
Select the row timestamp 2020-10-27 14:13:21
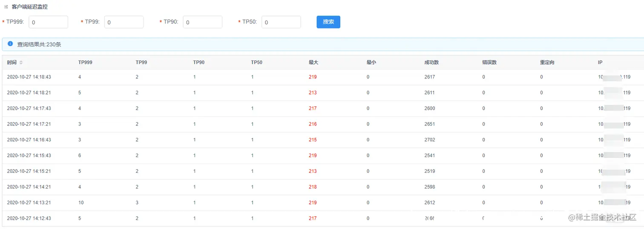[x=29, y=203]
